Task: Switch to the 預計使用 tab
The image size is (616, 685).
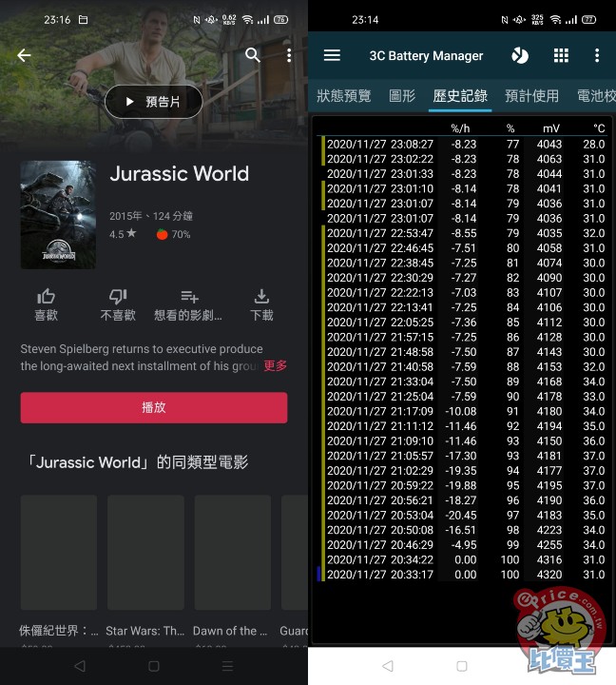Action: (531, 95)
